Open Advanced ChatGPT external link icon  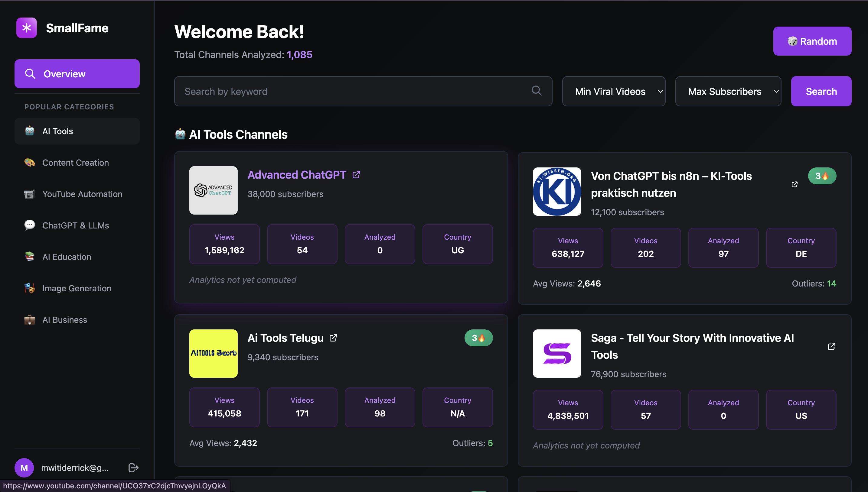click(356, 175)
